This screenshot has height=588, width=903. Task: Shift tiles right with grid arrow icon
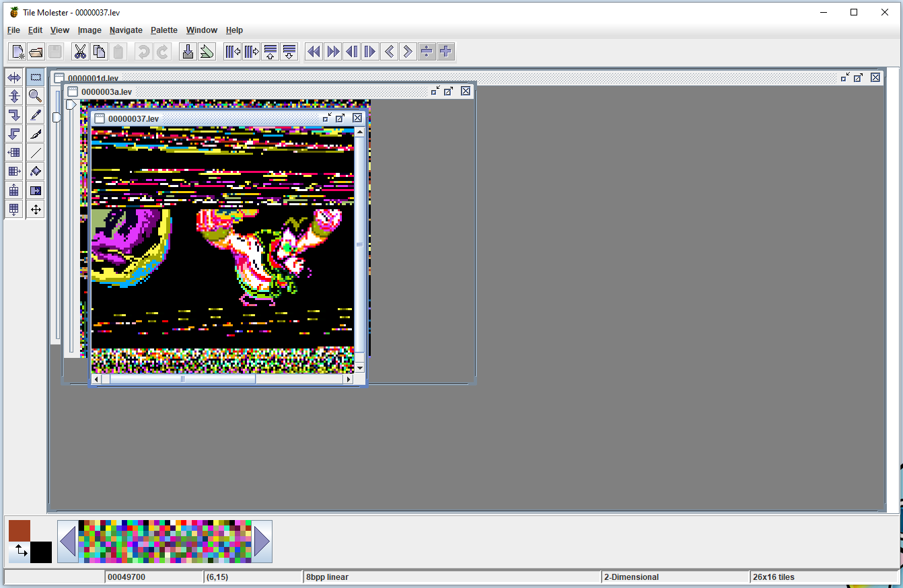14,172
